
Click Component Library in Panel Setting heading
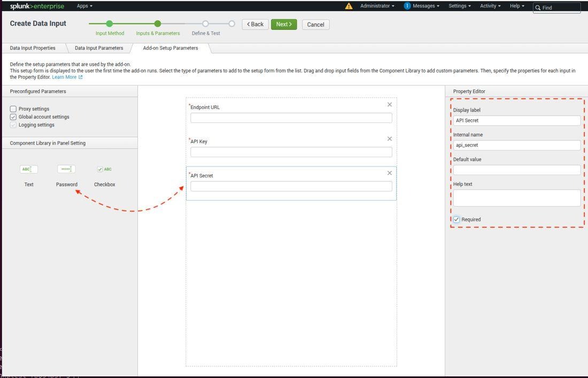point(48,143)
